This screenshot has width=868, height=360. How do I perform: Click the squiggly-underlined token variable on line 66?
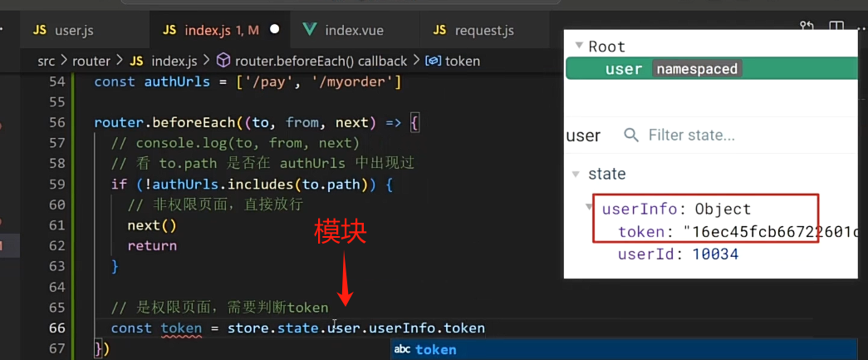pyautogui.click(x=181, y=328)
